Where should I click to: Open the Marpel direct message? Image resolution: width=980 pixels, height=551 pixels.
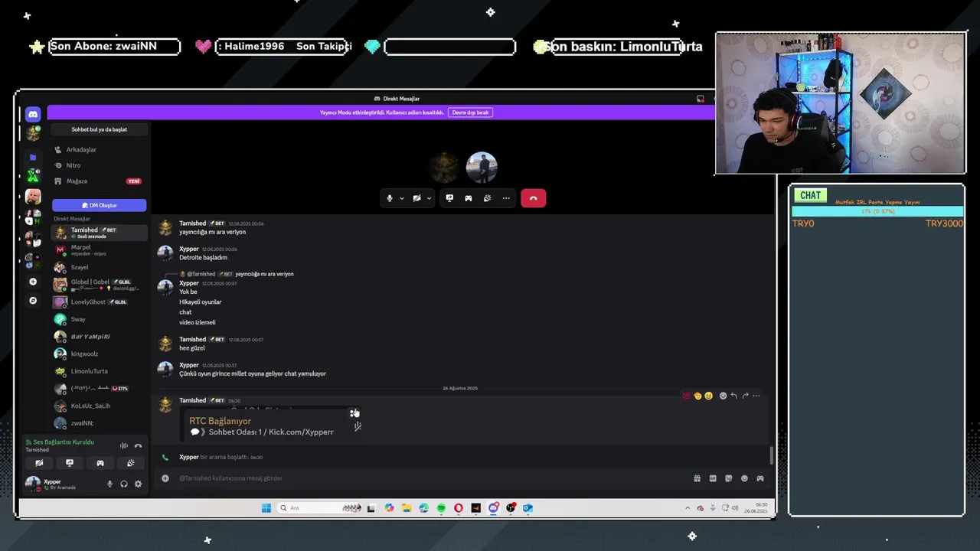pyautogui.click(x=100, y=250)
